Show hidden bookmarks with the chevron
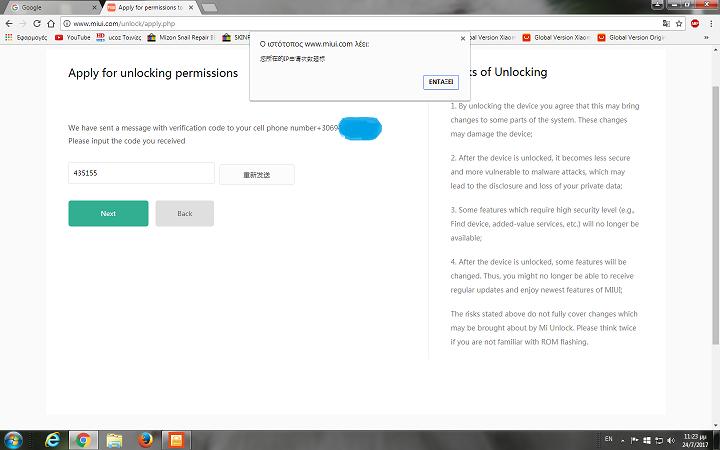 706,38
